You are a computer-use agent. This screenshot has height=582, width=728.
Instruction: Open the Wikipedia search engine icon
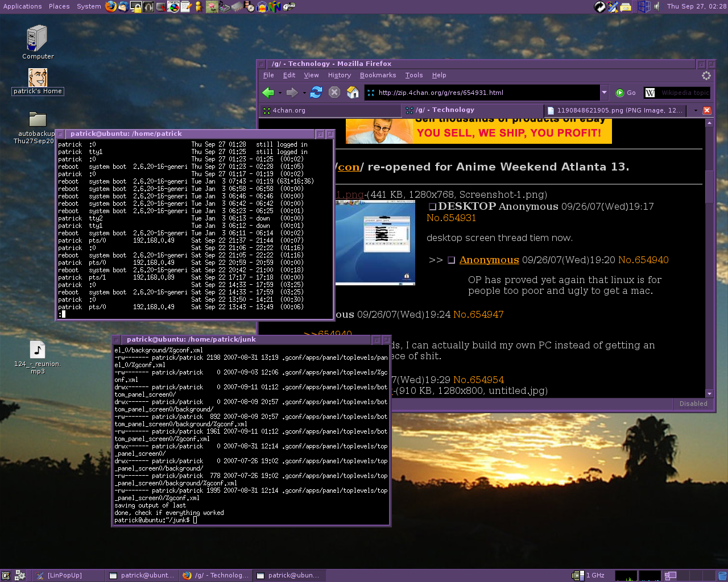pyautogui.click(x=650, y=93)
